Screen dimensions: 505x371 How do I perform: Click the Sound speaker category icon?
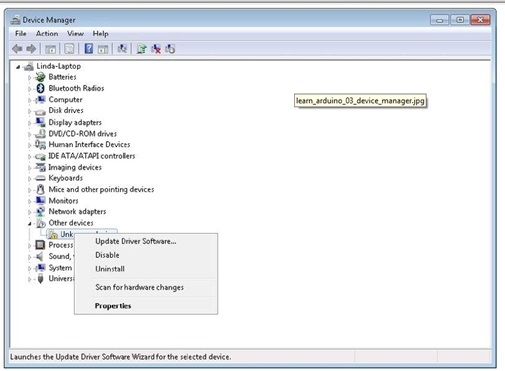coord(40,256)
